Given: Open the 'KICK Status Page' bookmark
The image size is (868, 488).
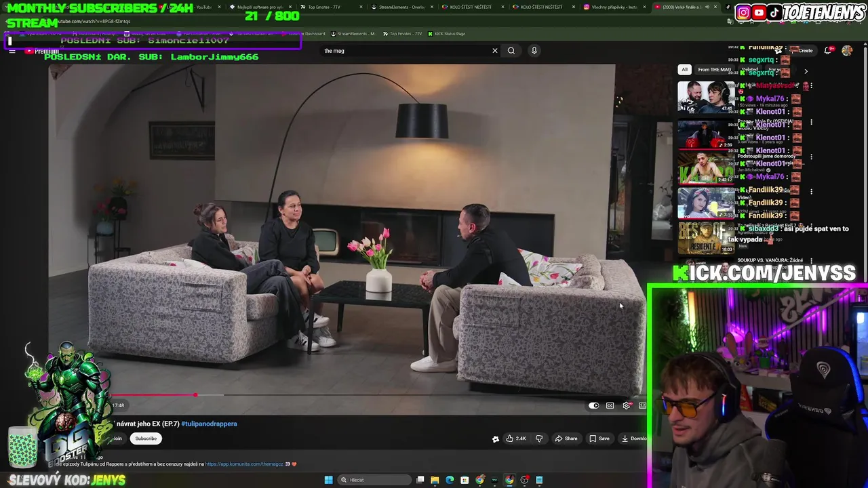Looking at the screenshot, I should pos(446,33).
